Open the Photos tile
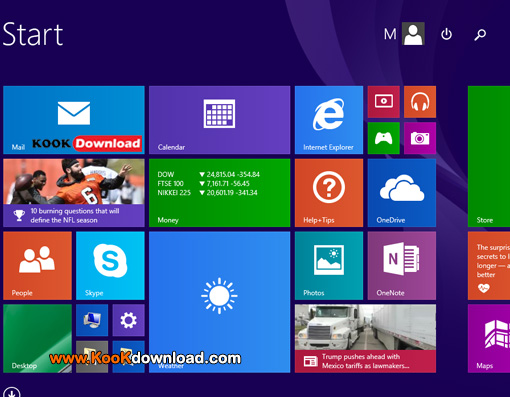This screenshot has height=397, width=510. pos(329,266)
